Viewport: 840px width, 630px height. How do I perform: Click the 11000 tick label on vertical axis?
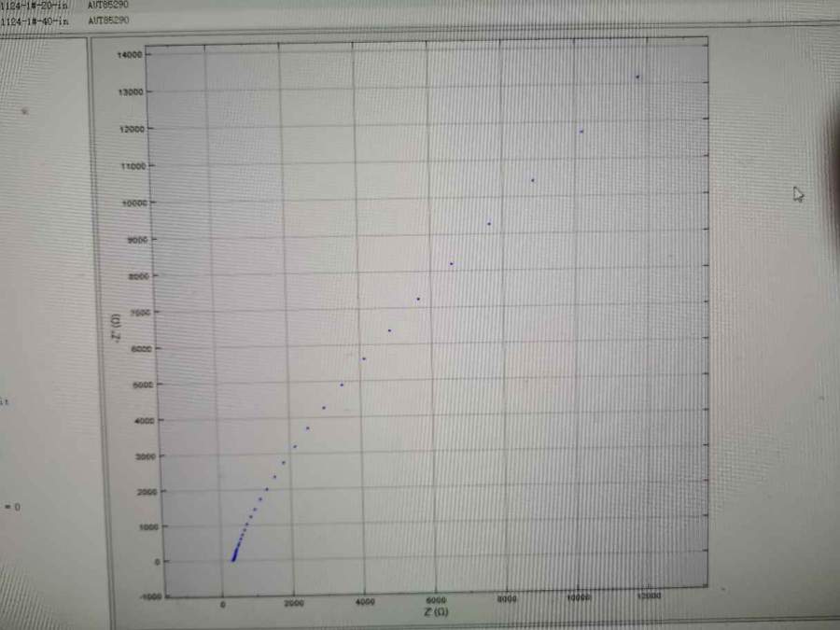pos(133,167)
